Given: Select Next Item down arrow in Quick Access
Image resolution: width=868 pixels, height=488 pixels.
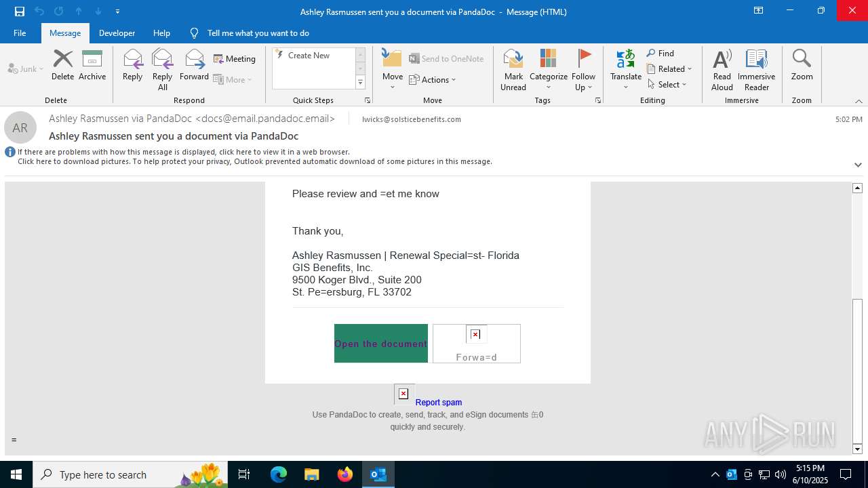Looking at the screenshot, I should (x=98, y=12).
